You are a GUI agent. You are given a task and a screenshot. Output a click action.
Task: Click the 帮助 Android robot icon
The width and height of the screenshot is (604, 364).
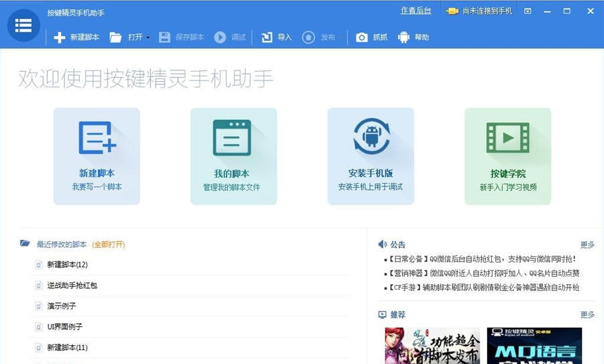coord(404,38)
